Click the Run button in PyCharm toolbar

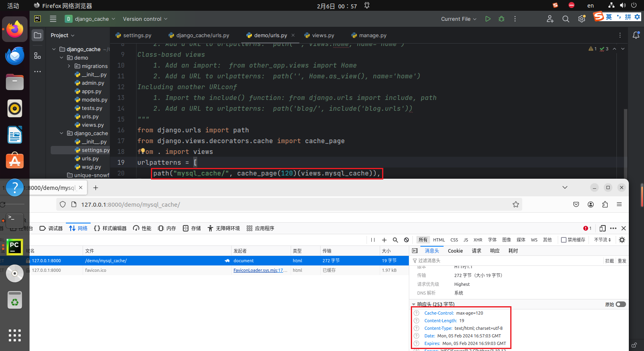coord(487,19)
